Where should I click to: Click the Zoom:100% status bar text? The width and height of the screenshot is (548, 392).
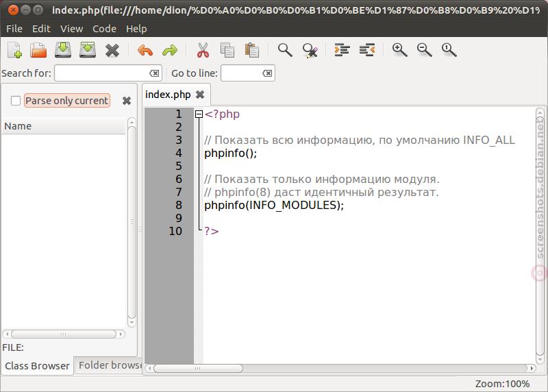pyautogui.click(x=502, y=384)
